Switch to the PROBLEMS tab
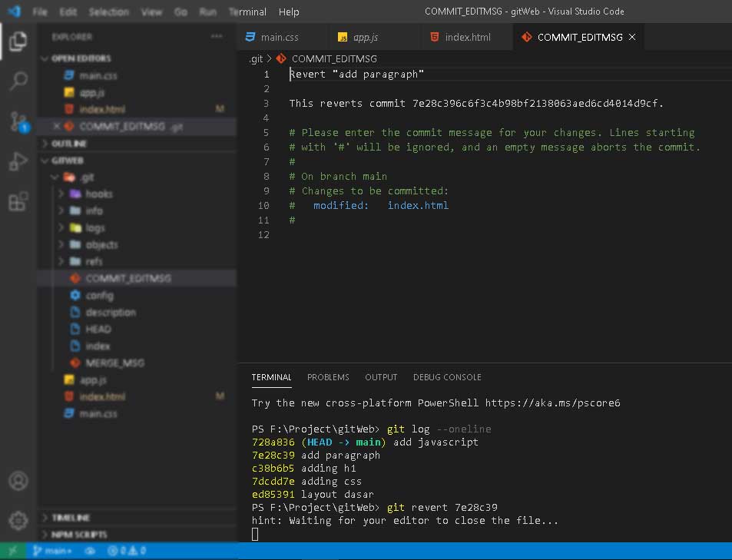This screenshot has height=560, width=732. (328, 377)
